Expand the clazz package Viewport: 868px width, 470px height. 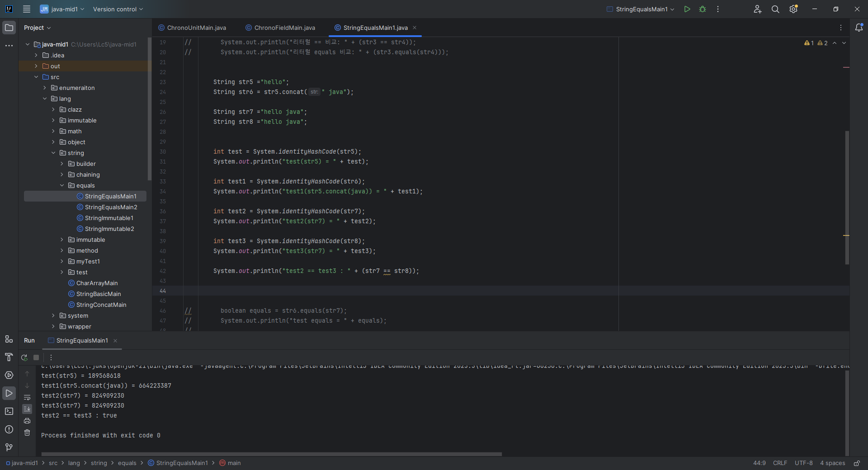(53, 109)
